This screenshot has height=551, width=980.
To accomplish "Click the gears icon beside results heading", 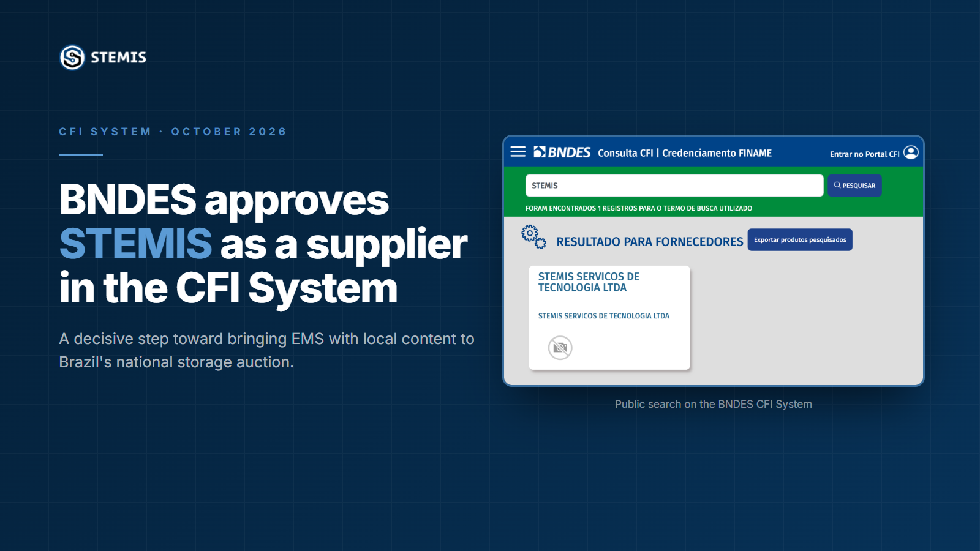I will point(533,237).
